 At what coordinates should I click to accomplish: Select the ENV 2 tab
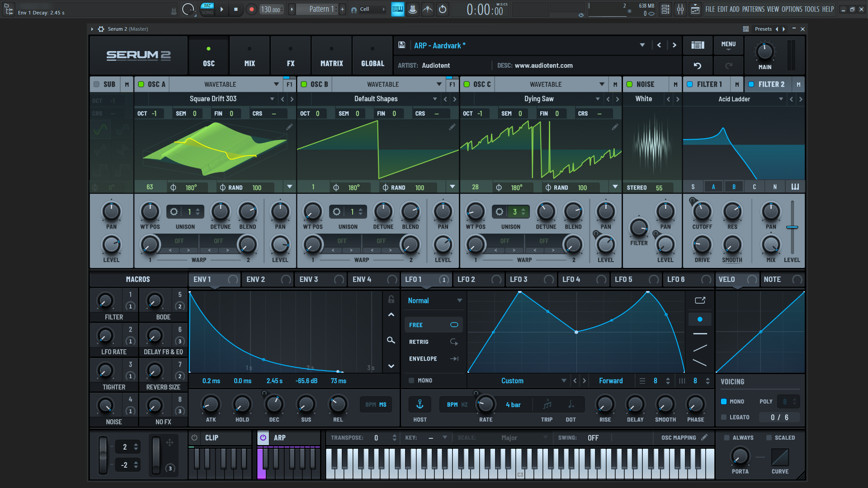tap(268, 279)
